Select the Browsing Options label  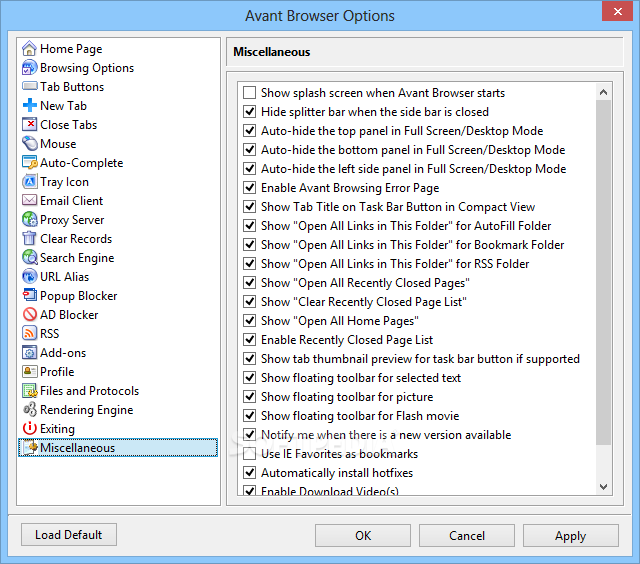(87, 68)
